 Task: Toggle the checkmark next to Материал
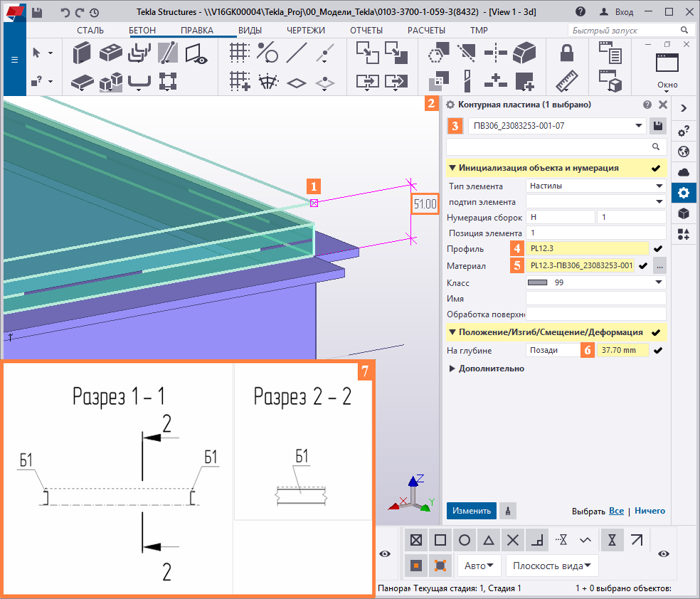(x=643, y=266)
